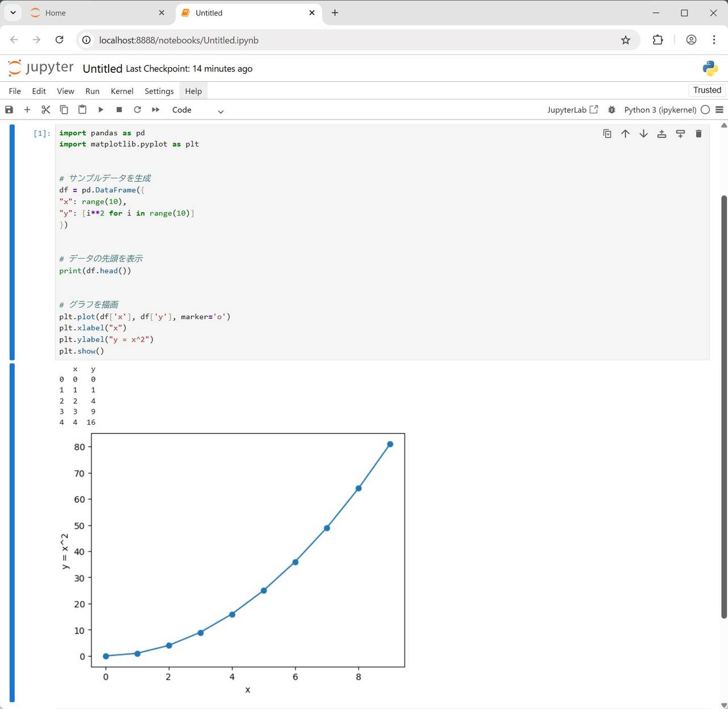Open the Settings menu

coord(159,91)
